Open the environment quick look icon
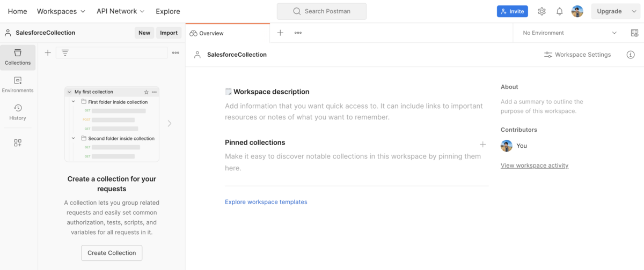 point(635,33)
